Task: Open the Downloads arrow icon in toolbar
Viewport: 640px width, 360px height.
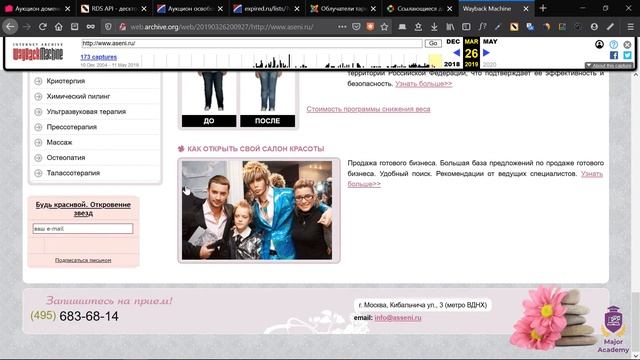Action: click(x=434, y=27)
